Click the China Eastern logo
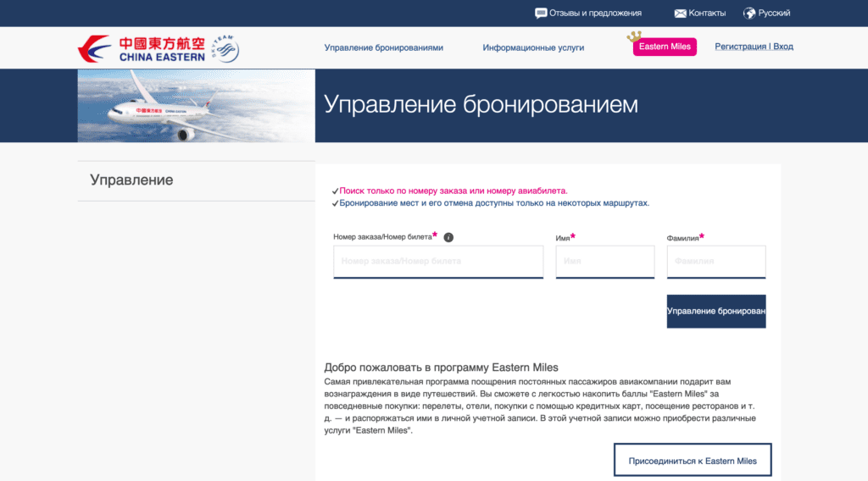 (142, 48)
